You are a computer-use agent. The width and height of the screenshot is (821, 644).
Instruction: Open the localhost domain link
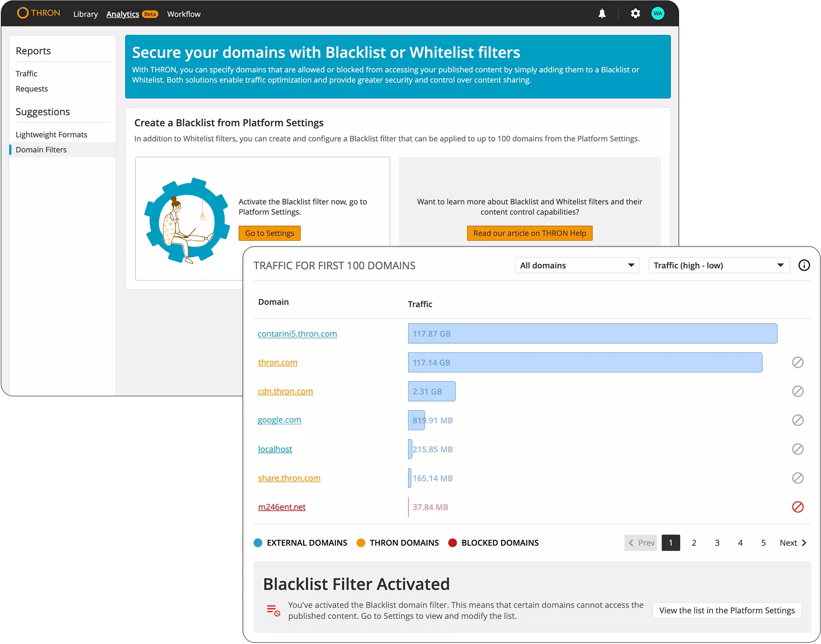coord(275,449)
